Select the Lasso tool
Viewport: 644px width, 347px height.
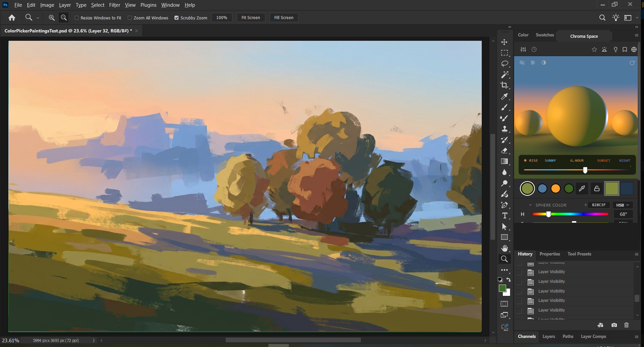pyautogui.click(x=505, y=64)
